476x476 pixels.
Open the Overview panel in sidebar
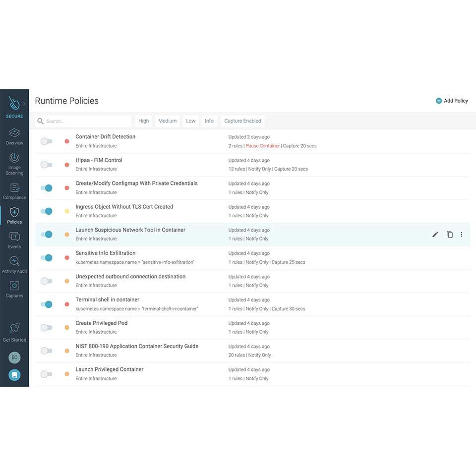click(x=14, y=135)
